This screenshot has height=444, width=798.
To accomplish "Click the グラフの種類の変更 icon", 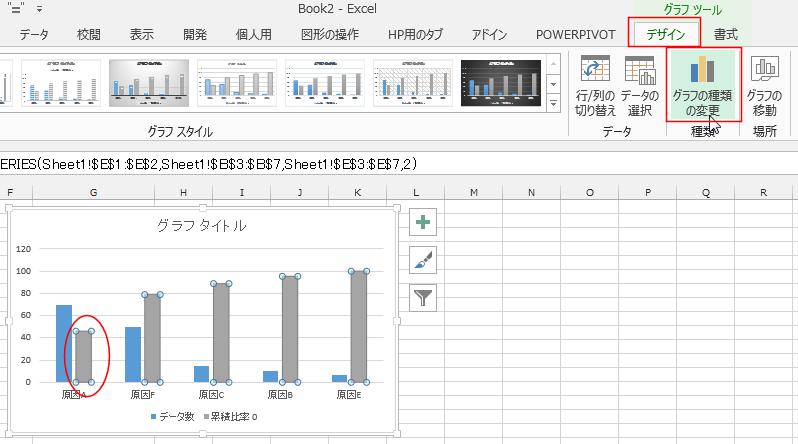I will 702,70.
